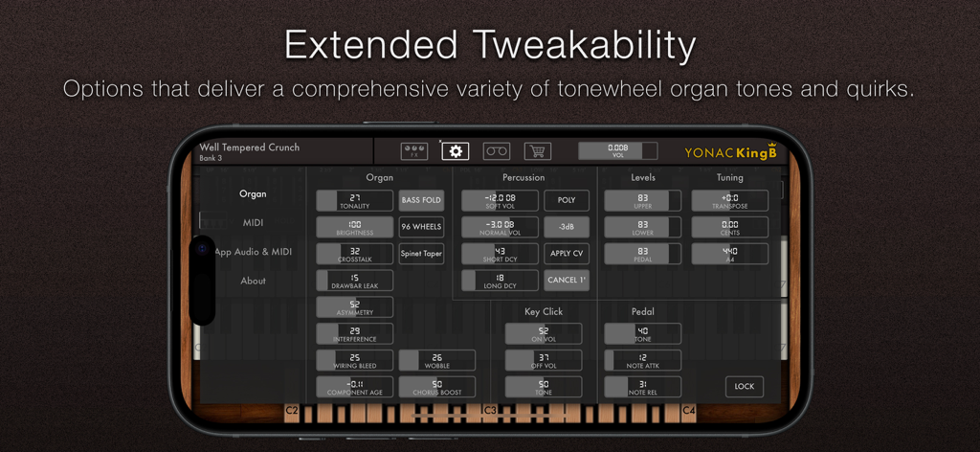
Task: Adjust the master VOL slider
Action: [617, 150]
